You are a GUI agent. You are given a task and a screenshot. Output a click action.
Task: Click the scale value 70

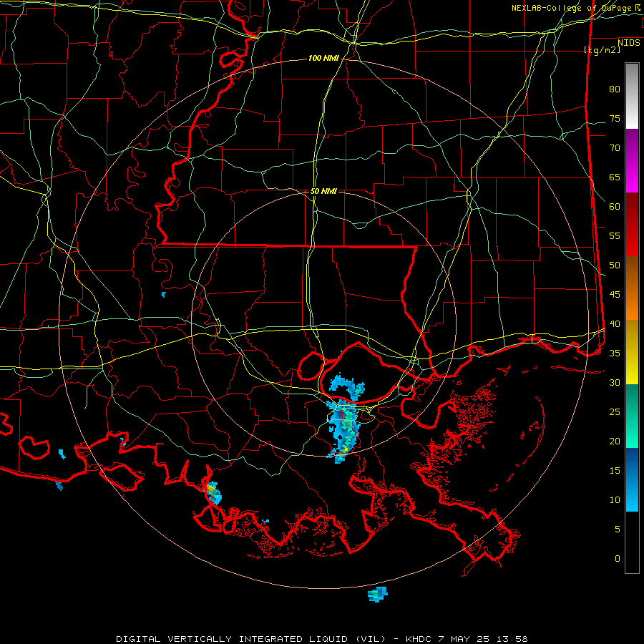tap(615, 148)
